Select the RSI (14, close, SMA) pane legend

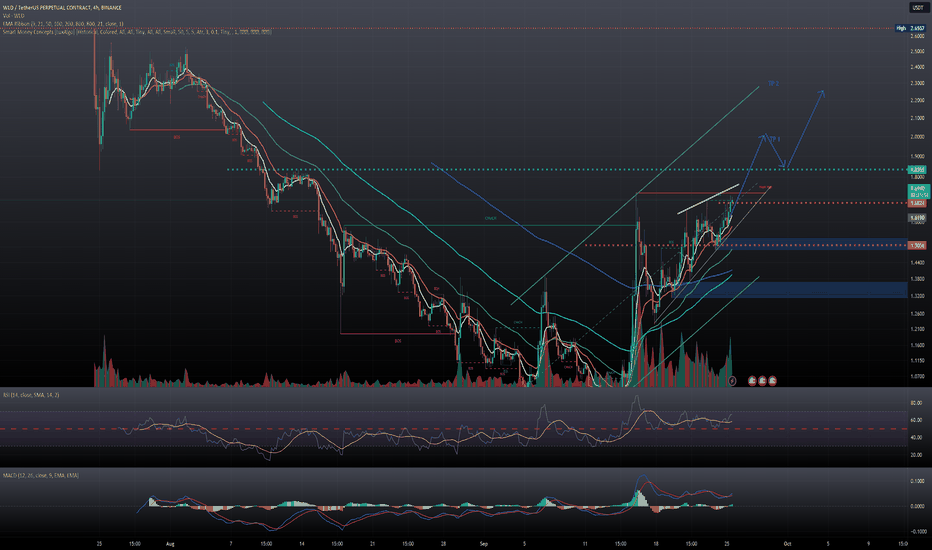(31, 395)
